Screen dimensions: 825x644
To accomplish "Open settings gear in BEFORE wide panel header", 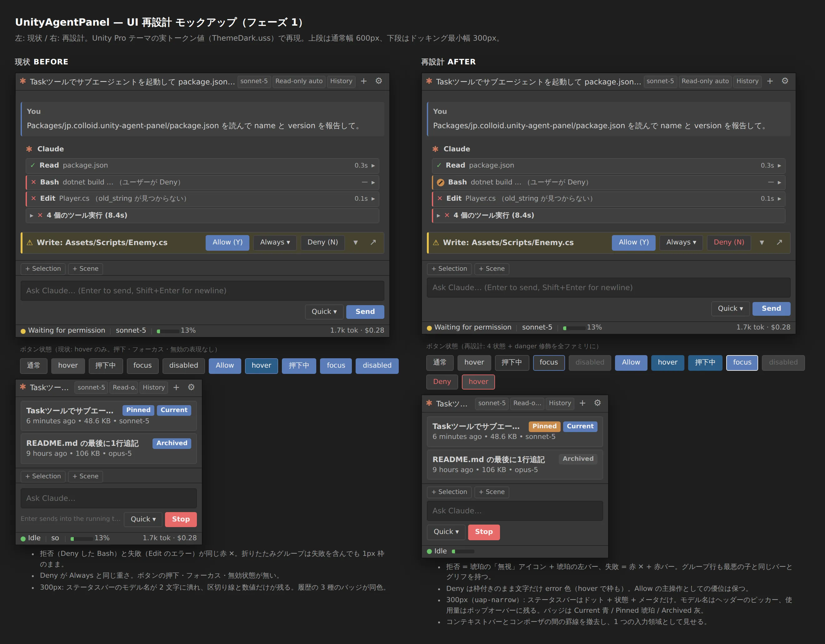I will point(378,81).
